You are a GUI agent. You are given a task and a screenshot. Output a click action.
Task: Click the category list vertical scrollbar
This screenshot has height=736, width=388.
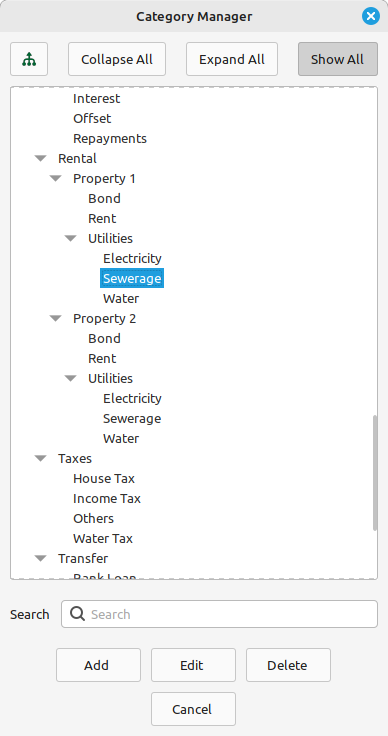374,473
